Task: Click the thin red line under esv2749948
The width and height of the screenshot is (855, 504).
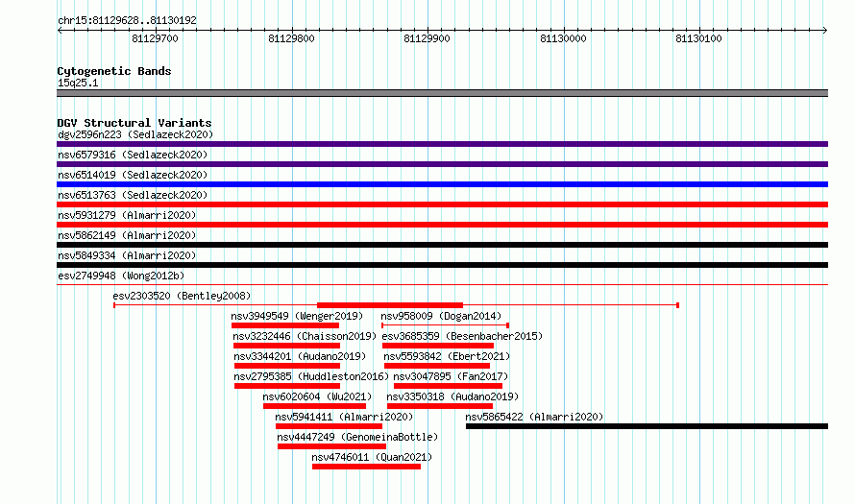Action: coord(442,284)
